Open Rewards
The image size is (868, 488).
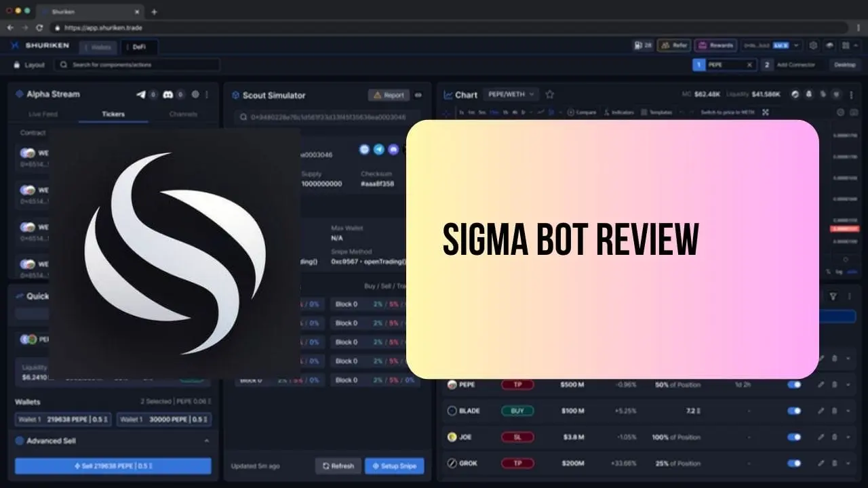coord(715,45)
